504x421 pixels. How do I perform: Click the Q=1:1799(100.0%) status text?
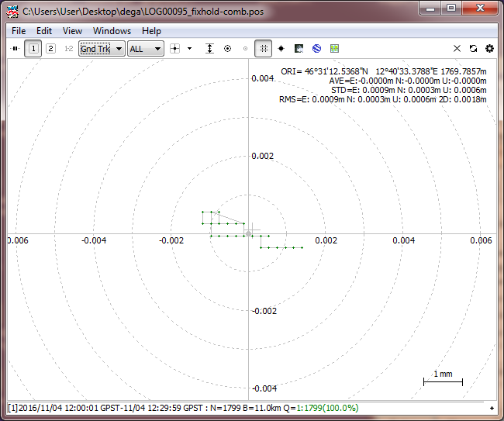321,408
